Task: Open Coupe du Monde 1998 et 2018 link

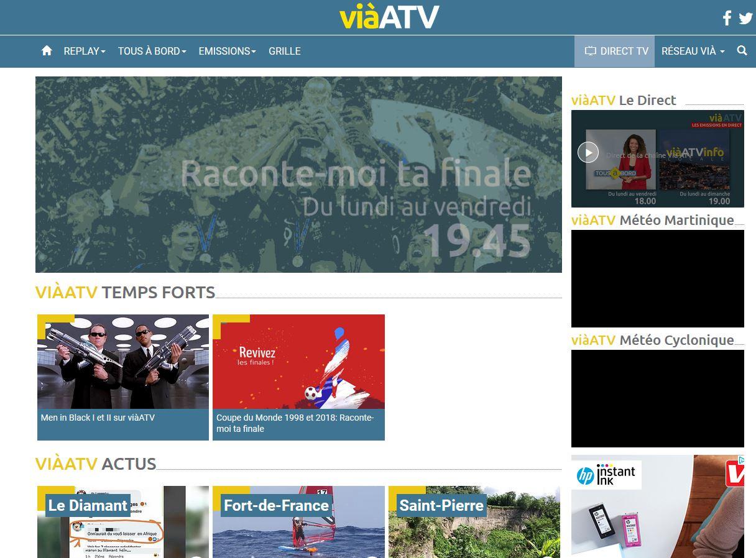Action: pyautogui.click(x=295, y=423)
